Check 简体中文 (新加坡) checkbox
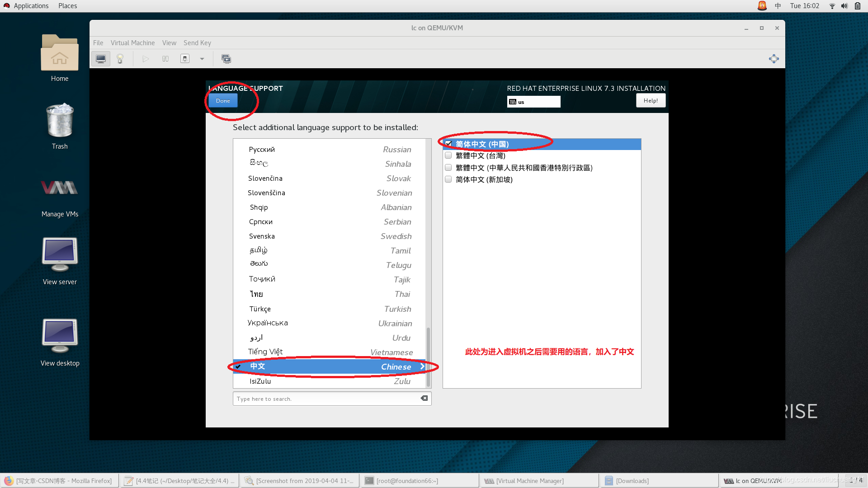This screenshot has width=868, height=488. tap(448, 179)
